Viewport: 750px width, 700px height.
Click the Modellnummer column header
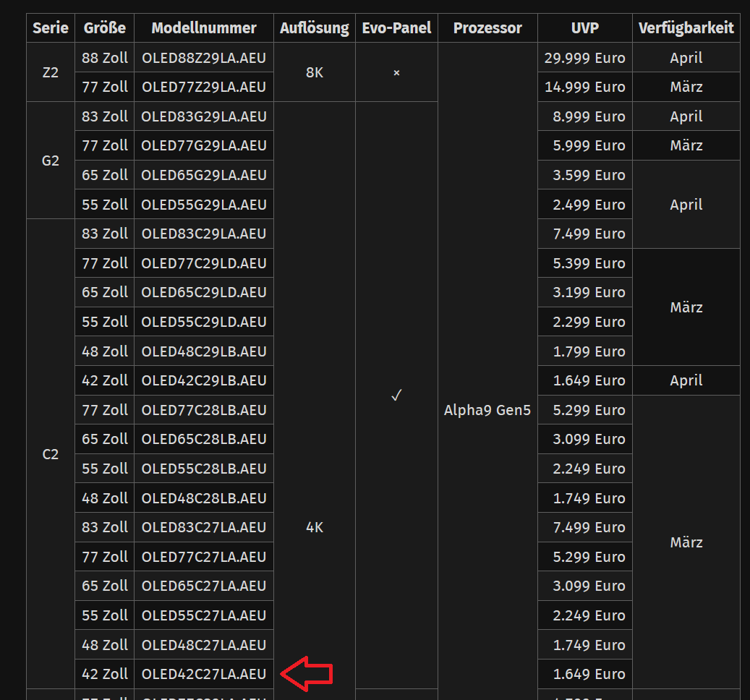pyautogui.click(x=203, y=27)
